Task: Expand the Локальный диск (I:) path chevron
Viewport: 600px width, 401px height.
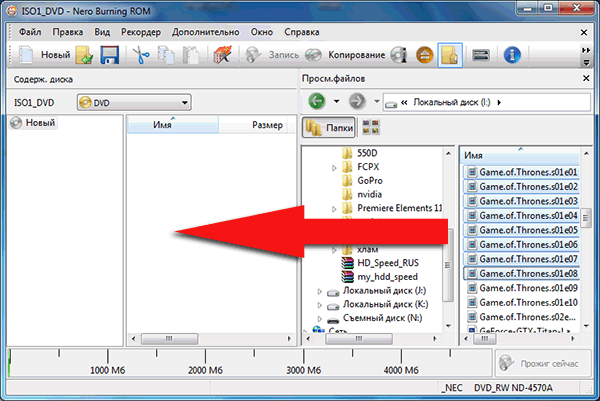Action: point(499,103)
